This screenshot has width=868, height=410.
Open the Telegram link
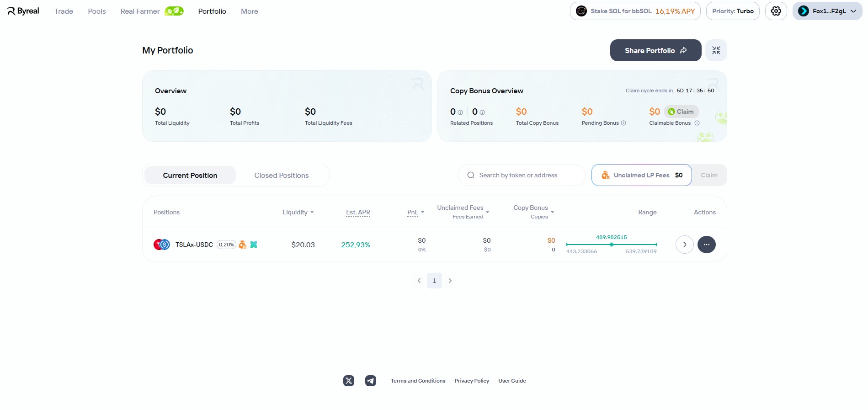click(371, 381)
